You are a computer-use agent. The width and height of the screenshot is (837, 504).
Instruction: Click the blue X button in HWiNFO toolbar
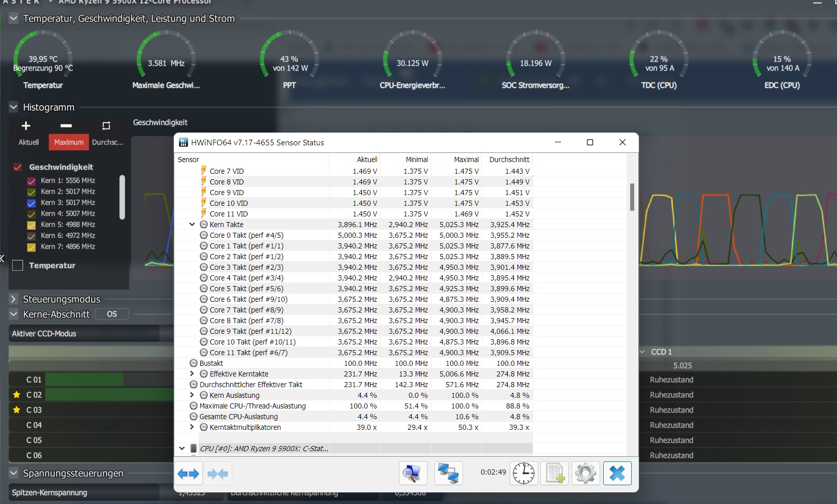[617, 474]
